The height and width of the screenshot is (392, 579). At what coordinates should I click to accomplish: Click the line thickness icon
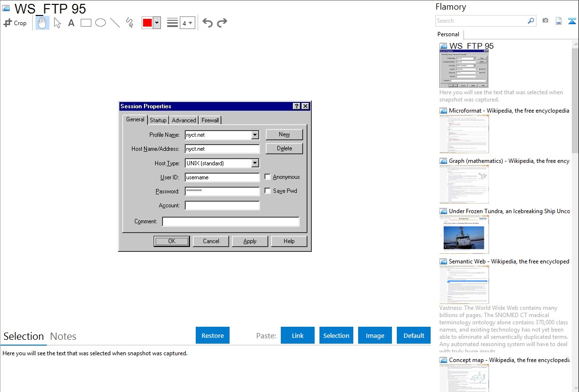[172, 23]
